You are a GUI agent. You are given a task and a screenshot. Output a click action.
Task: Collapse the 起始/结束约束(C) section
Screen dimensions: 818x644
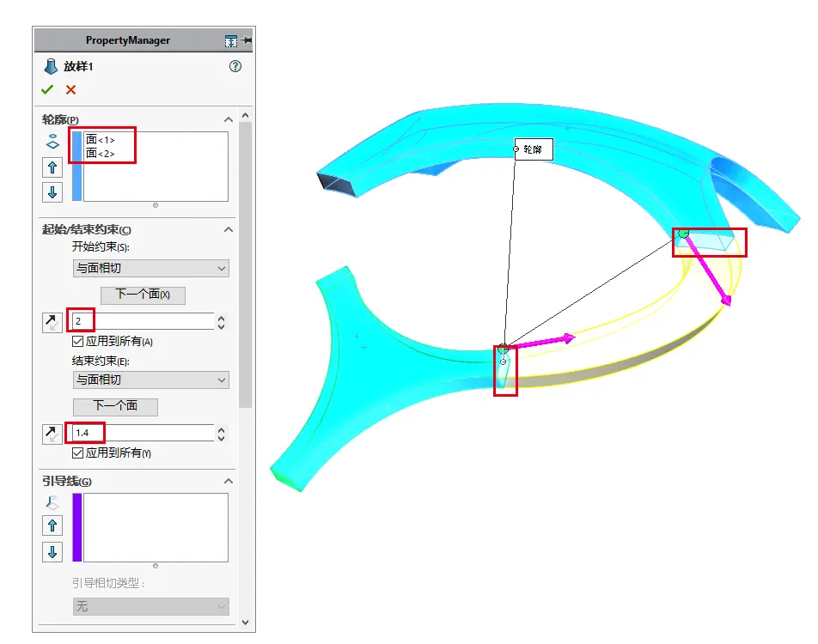point(229,229)
